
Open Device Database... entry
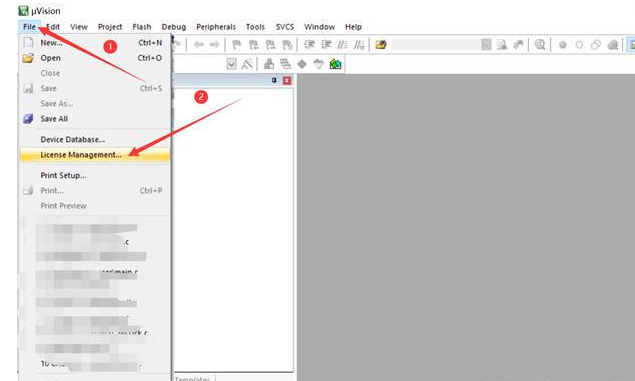point(95,139)
